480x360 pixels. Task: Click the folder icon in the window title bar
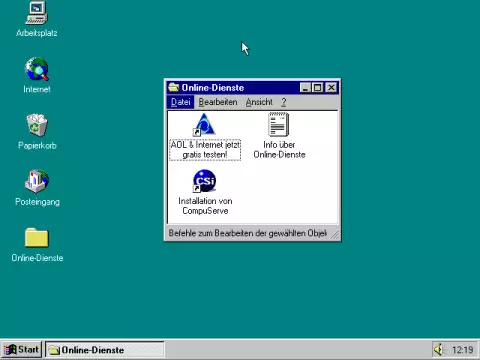[174, 87]
